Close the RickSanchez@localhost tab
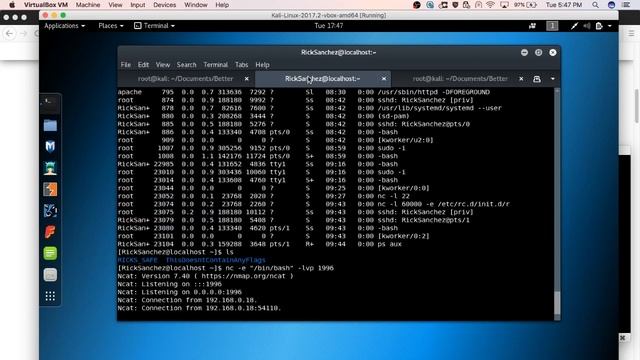 384,79
